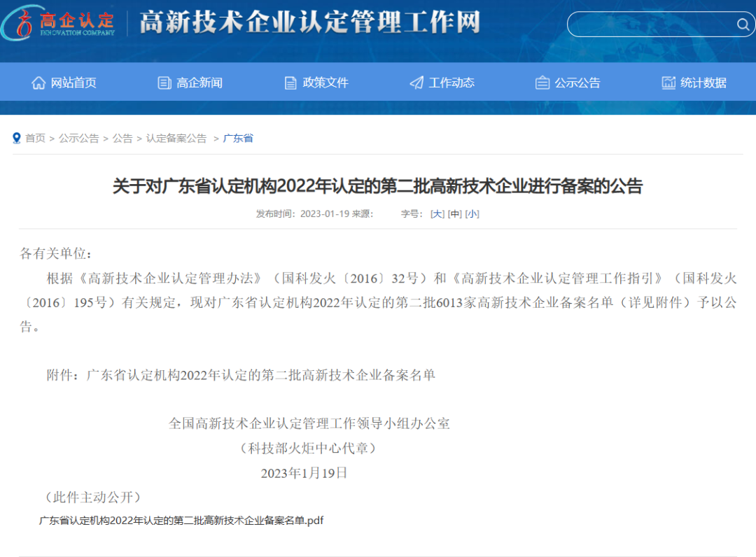The width and height of the screenshot is (756, 557).
Task: Click the 首页 breadcrumb link
Action: (x=36, y=139)
